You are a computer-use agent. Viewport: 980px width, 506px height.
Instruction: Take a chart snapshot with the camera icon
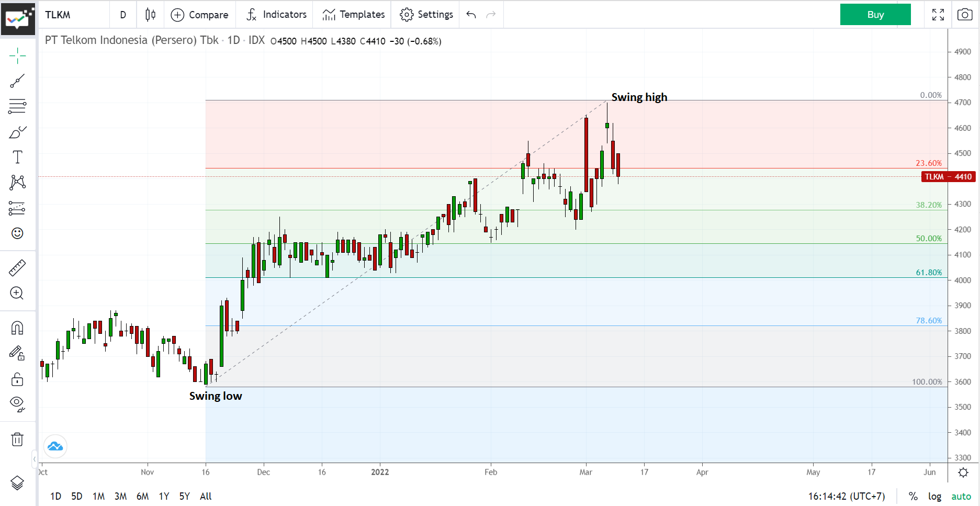tap(965, 14)
